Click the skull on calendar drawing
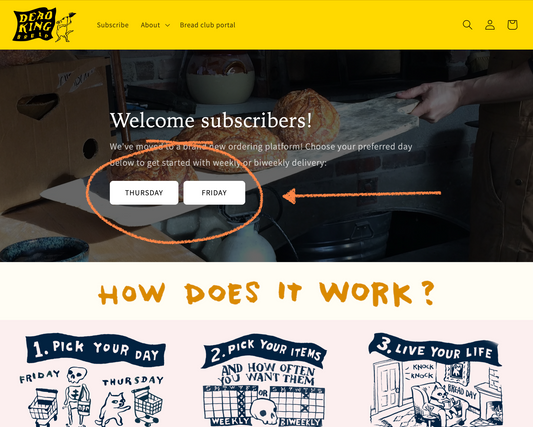Screen dimensions: 533x427 coord(264,412)
